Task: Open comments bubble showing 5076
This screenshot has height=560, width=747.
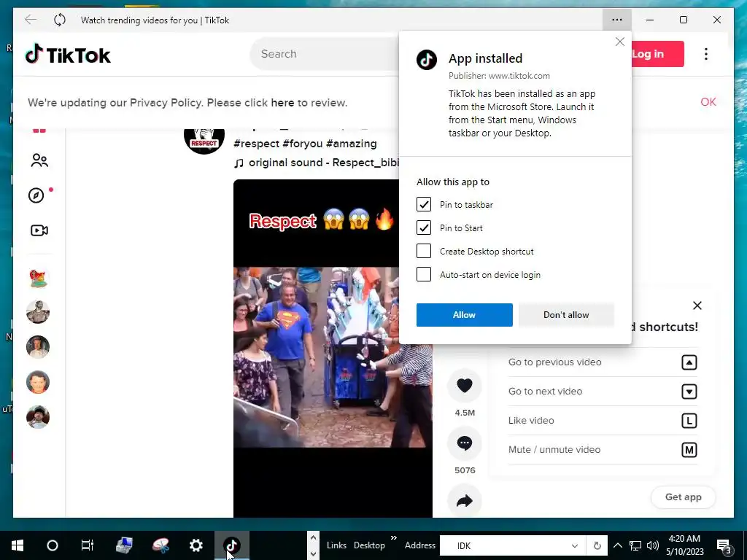Action: click(x=465, y=443)
